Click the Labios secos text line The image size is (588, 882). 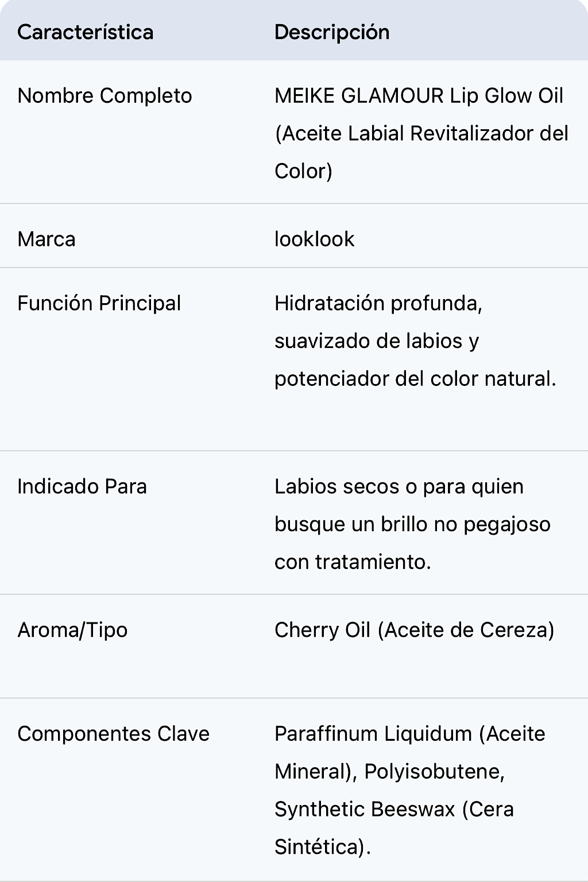pos(399,487)
